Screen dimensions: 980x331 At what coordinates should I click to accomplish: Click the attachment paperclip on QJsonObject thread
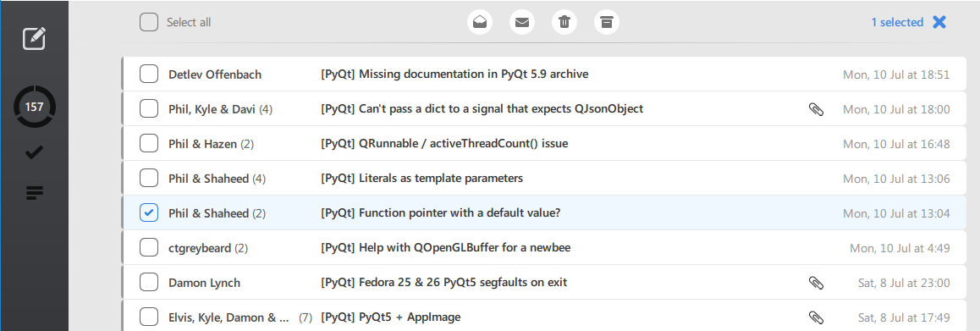pos(816,109)
